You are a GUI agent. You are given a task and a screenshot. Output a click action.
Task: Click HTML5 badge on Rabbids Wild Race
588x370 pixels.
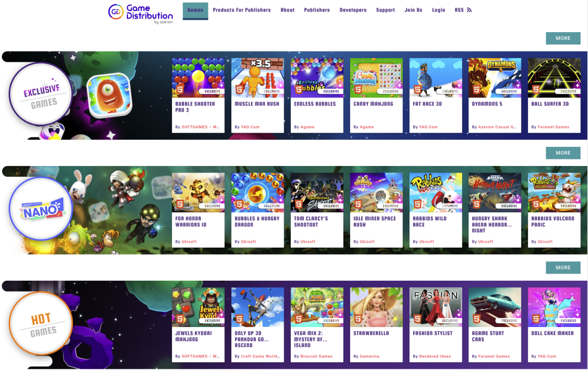tap(418, 204)
